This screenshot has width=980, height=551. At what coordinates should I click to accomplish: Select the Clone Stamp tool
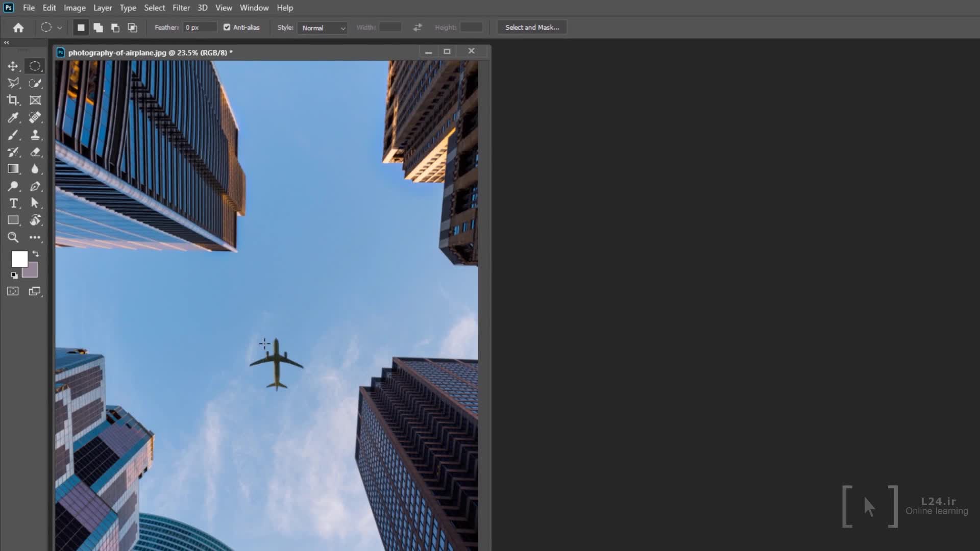click(35, 135)
